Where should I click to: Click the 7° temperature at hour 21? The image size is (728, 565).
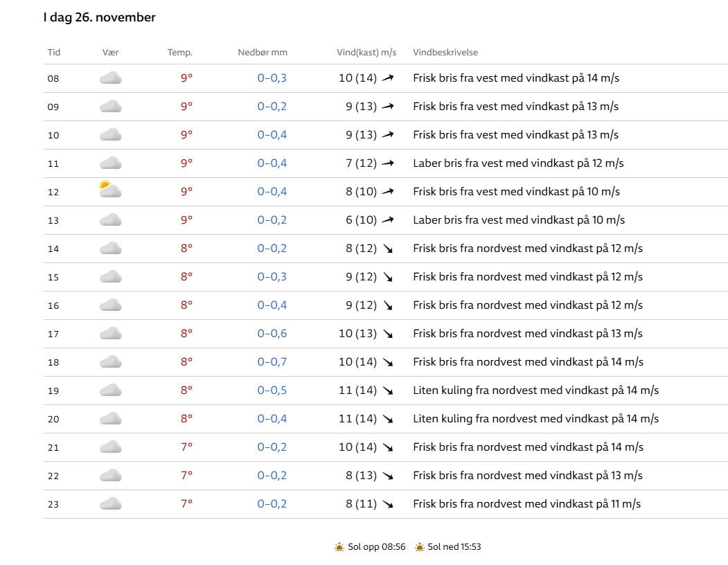(186, 447)
